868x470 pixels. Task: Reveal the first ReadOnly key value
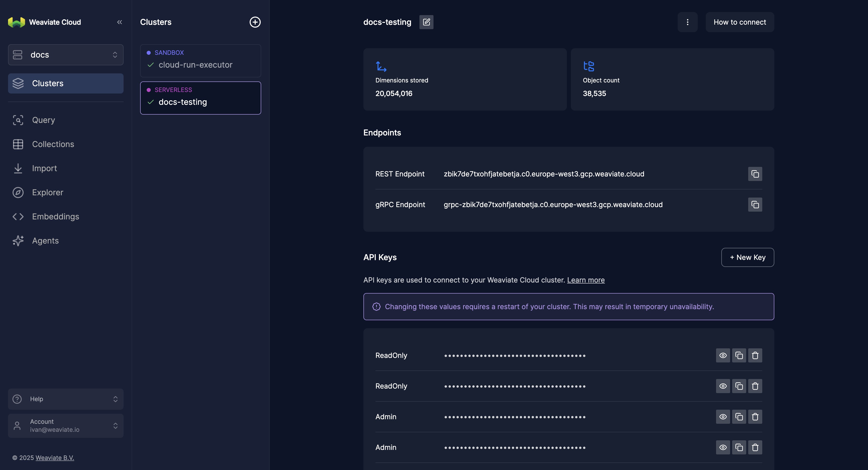pos(723,355)
